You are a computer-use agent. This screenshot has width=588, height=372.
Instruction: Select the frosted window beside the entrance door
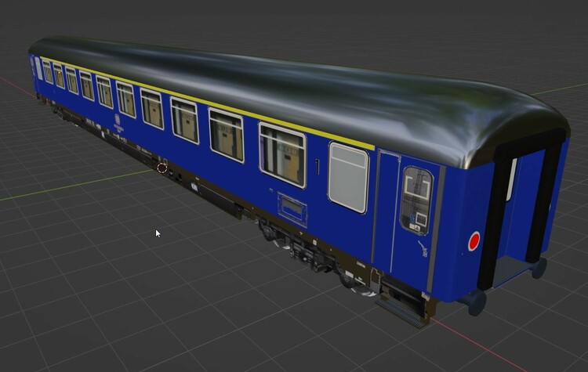[x=348, y=178]
